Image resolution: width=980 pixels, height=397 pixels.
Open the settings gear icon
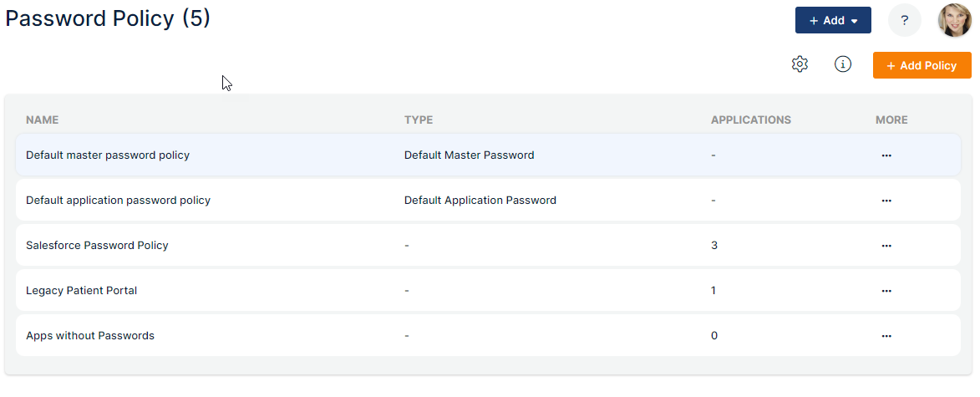800,64
